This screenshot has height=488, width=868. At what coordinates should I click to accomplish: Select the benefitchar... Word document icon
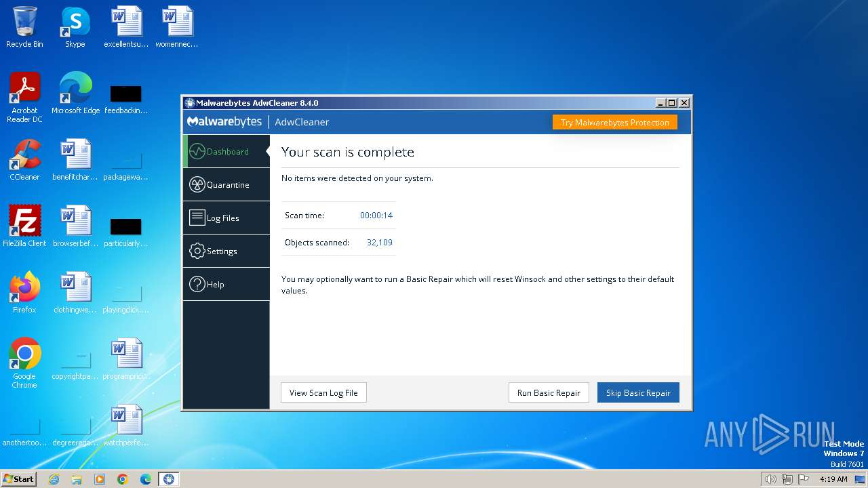[x=75, y=160]
